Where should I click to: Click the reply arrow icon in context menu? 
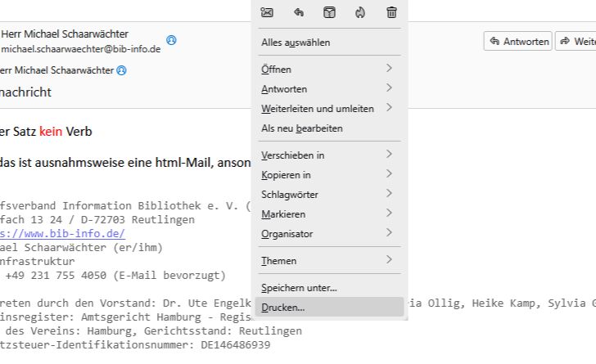coord(299,12)
